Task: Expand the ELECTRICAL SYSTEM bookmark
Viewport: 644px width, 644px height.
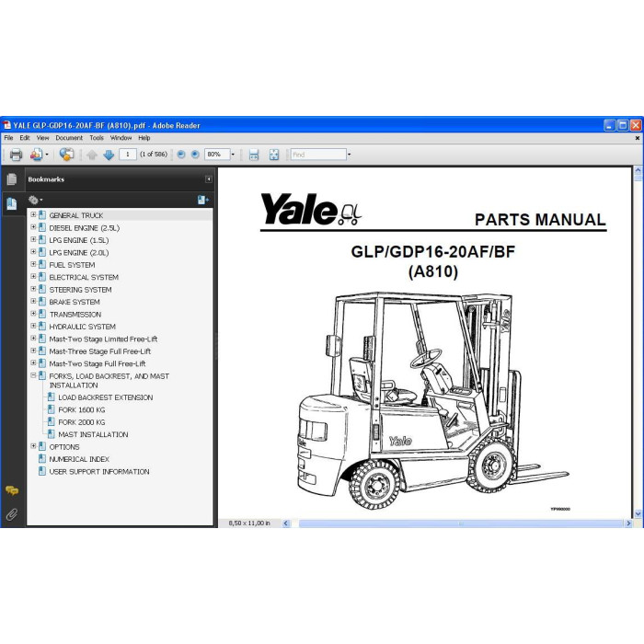Action: pos(34,276)
